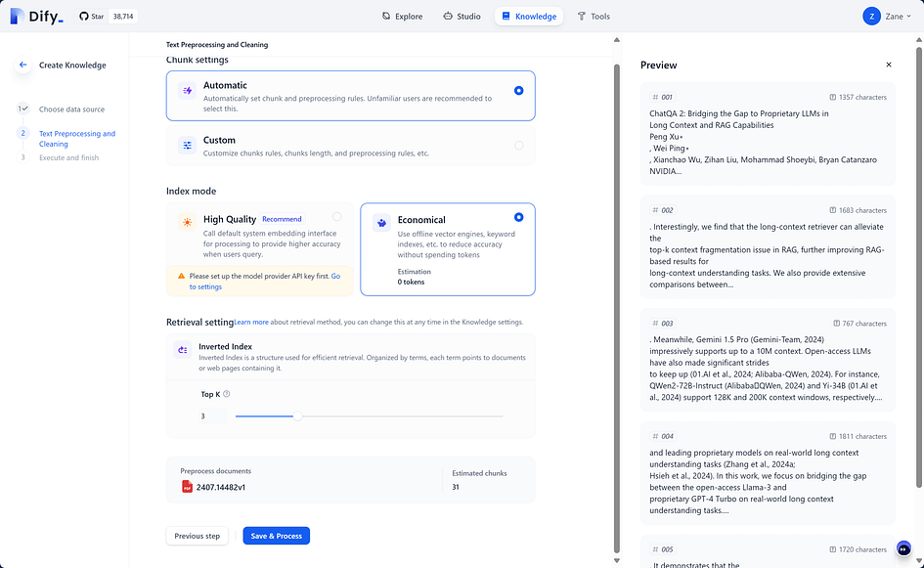This screenshot has width=924, height=568.
Task: Click the 1720 characters count icon
Action: pos(833,549)
